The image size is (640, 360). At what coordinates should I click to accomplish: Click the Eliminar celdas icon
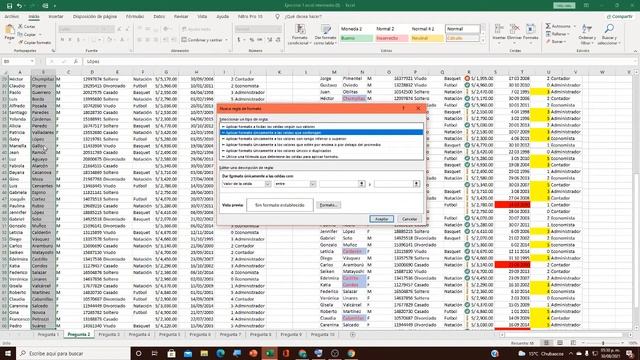[x=514, y=29]
